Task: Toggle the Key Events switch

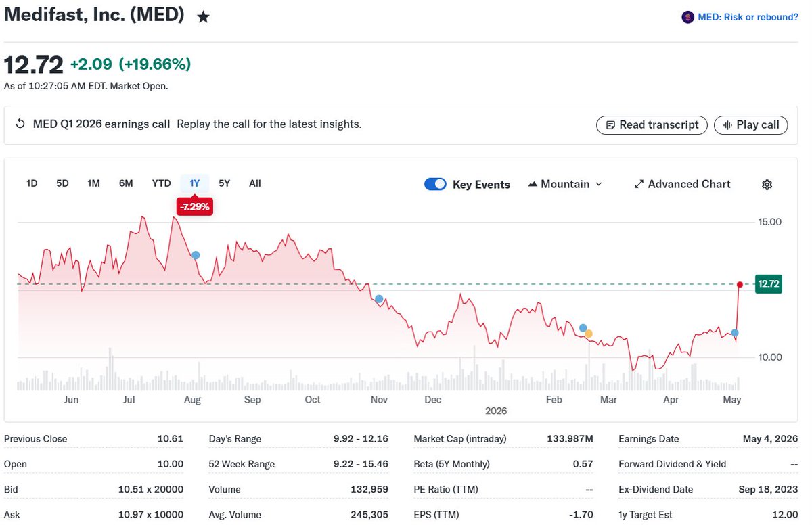Action: tap(435, 184)
